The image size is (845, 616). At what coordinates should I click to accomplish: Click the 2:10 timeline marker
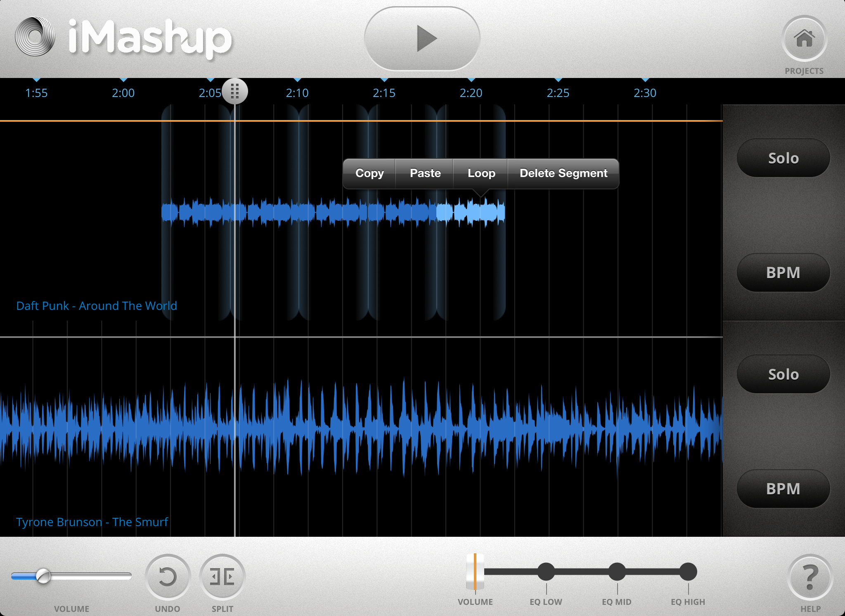click(x=297, y=93)
